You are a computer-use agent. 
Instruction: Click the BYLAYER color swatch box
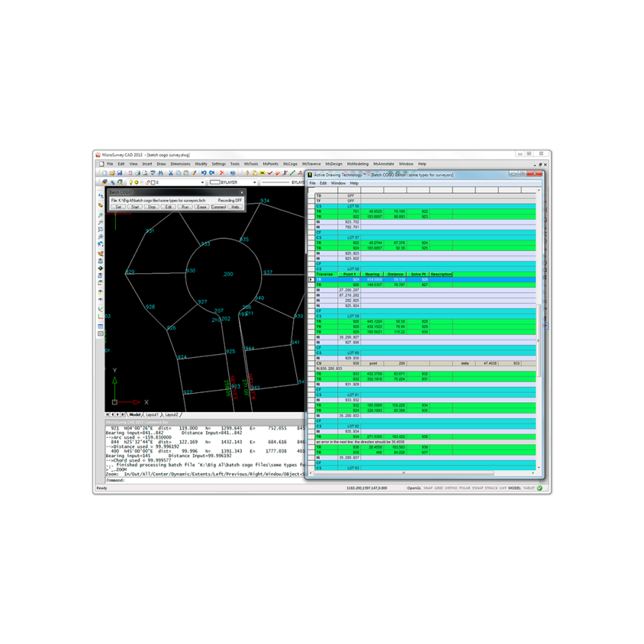tap(215, 182)
